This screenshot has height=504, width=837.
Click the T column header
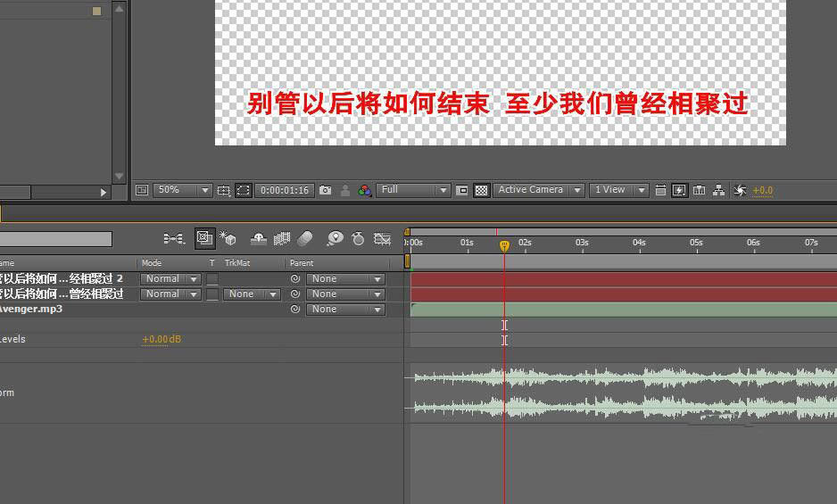pyautogui.click(x=211, y=263)
